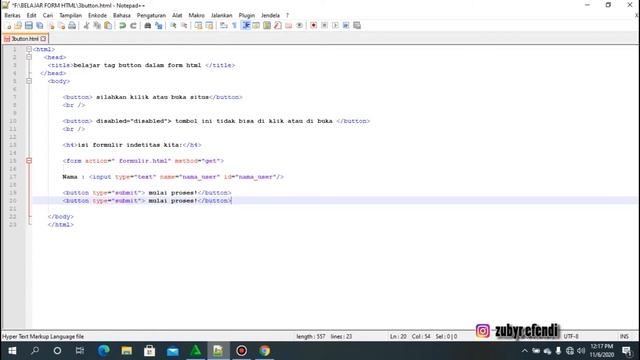Image resolution: width=640 pixels, height=360 pixels.
Task: Collapse the form fold marker on line 15
Action: (x=29, y=161)
